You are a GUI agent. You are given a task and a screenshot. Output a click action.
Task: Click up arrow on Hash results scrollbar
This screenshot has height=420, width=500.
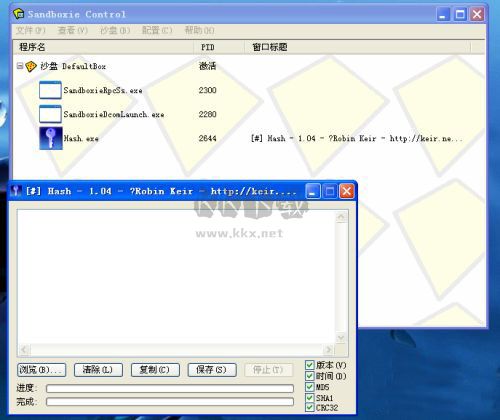click(341, 217)
